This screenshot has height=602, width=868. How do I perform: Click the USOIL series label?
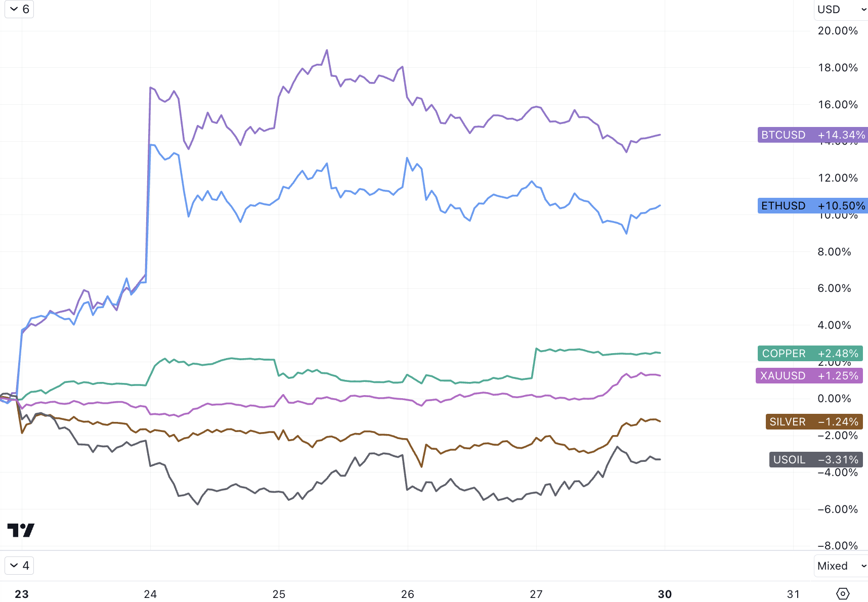tap(815, 460)
